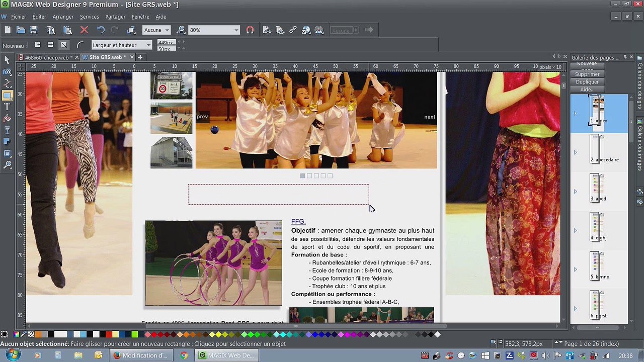Click the rounded corners curve icon
The height and width of the screenshot is (362, 644).
click(80, 45)
